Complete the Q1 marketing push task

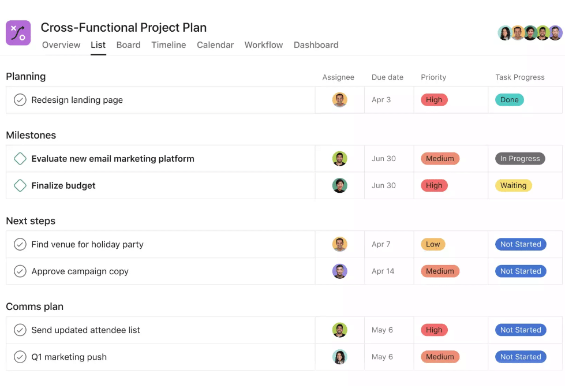[x=20, y=357]
